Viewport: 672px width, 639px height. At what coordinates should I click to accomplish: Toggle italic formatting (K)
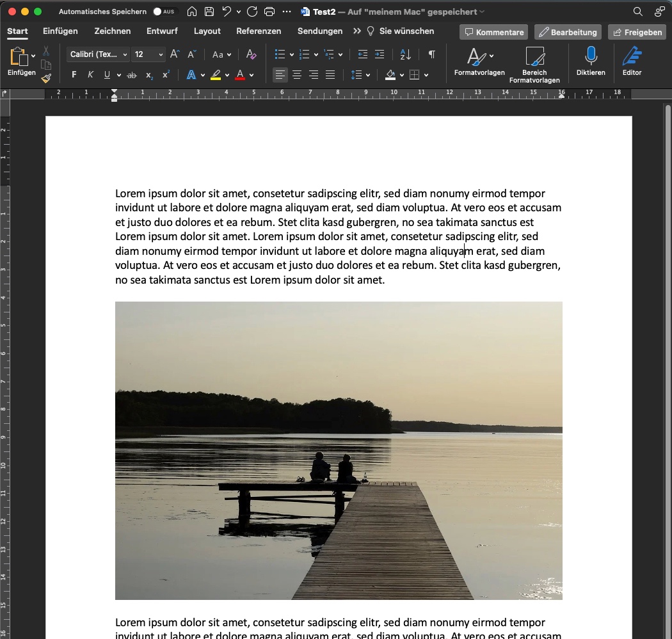[x=90, y=75]
